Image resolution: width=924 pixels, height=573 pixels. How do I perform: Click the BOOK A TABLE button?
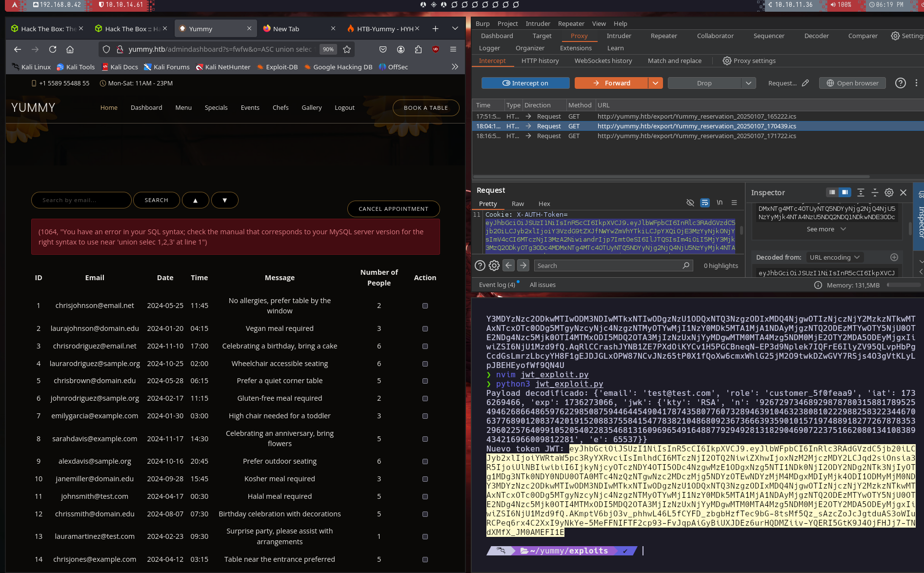coord(425,108)
